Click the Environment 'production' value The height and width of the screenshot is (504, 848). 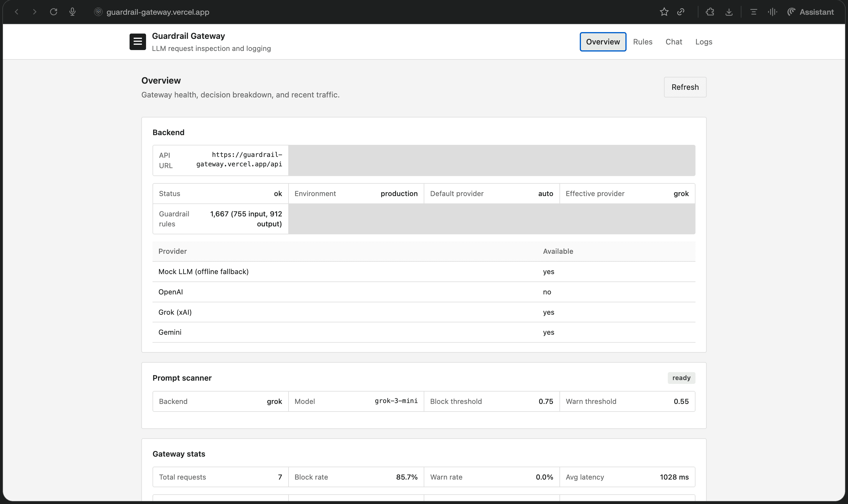click(x=399, y=194)
